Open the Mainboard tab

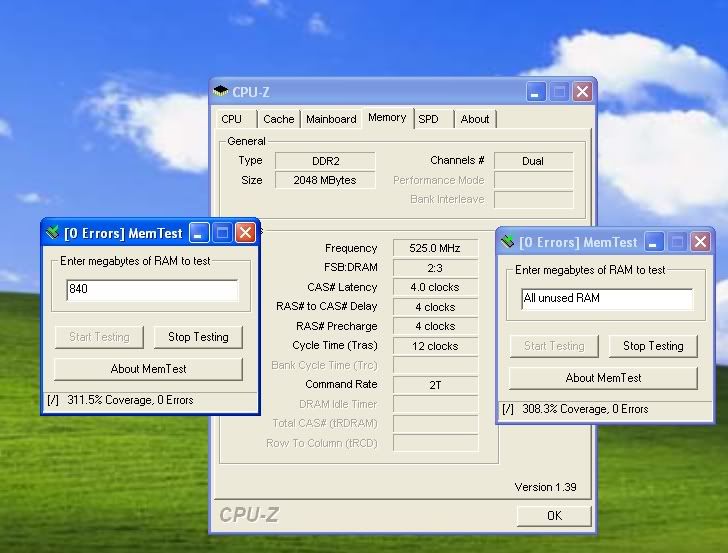coord(331,119)
